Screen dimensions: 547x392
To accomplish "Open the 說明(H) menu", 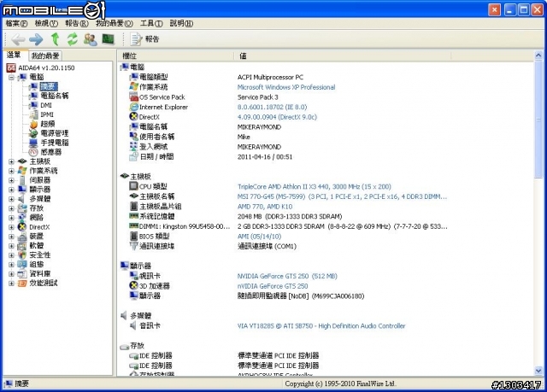I will [x=181, y=23].
